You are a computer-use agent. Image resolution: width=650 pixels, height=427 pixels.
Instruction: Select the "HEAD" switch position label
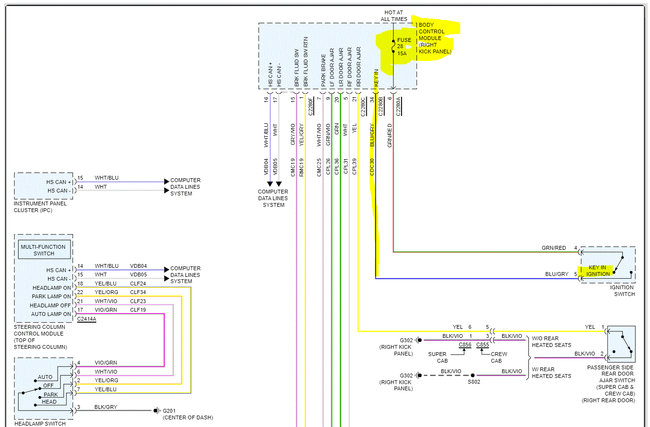(49, 402)
